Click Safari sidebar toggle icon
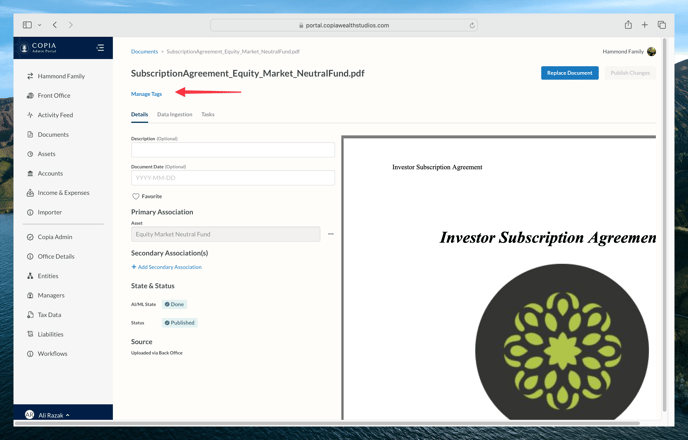 [x=27, y=25]
